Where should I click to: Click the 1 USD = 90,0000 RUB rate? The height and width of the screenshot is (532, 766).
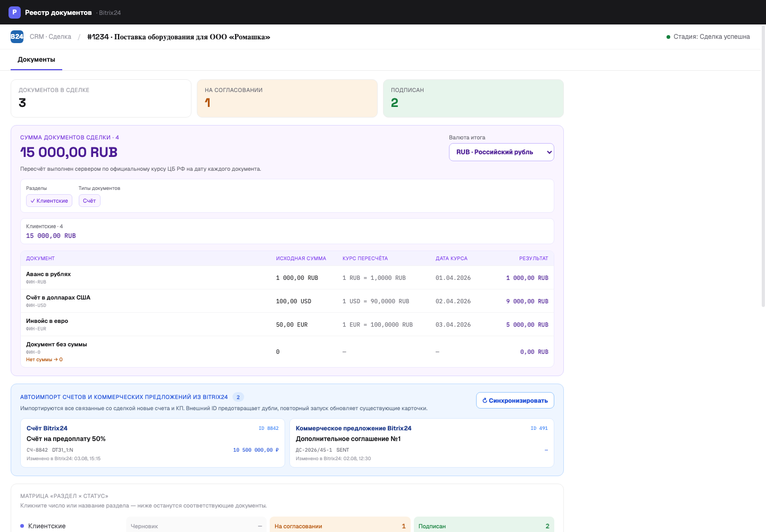pos(376,301)
